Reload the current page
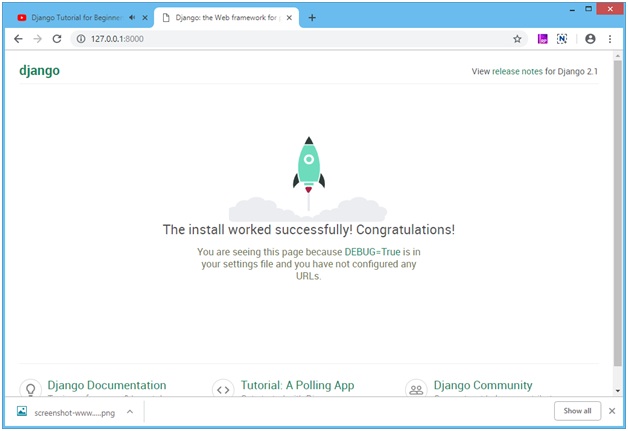 tap(57, 39)
